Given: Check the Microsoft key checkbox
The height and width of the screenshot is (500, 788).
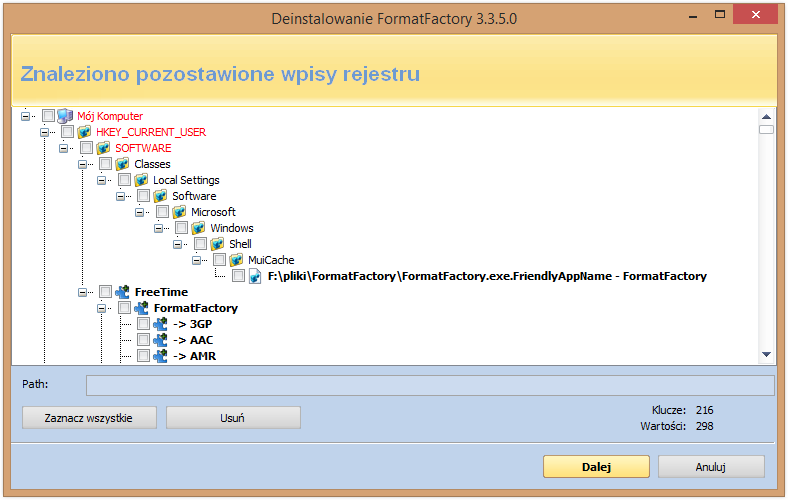Looking at the screenshot, I should click(x=162, y=213).
